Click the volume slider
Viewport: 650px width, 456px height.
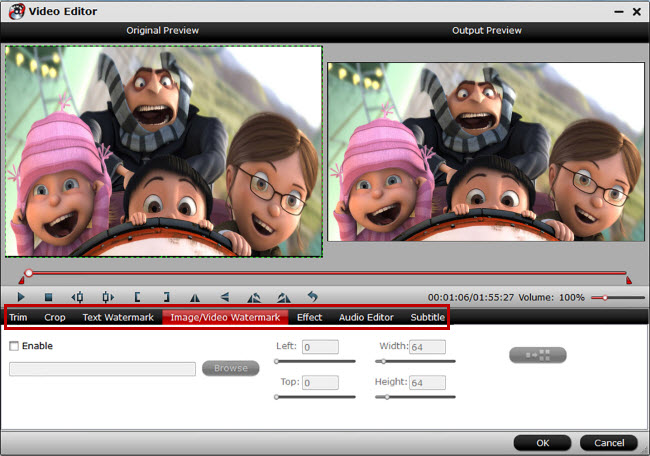click(x=618, y=298)
